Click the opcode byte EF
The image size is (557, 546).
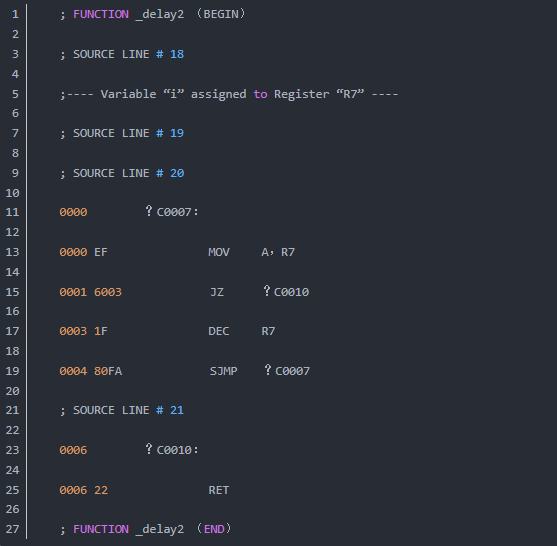pos(101,252)
